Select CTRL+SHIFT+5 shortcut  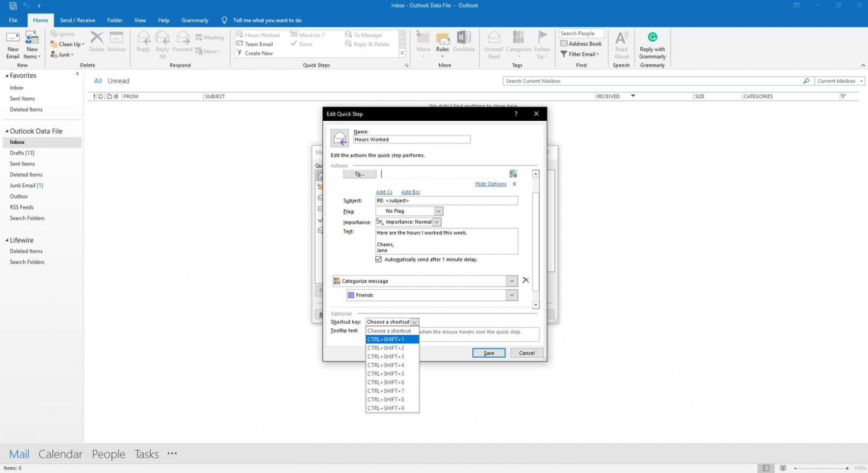(x=392, y=373)
